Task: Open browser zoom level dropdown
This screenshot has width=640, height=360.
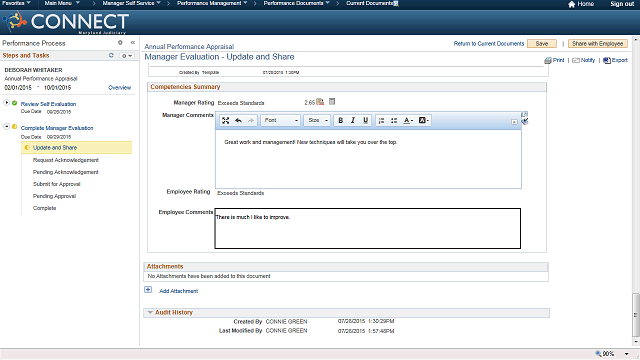Action: (627, 354)
